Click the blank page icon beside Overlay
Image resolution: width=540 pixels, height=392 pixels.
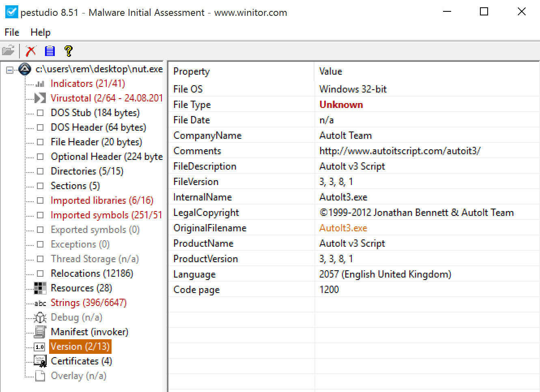(40, 376)
